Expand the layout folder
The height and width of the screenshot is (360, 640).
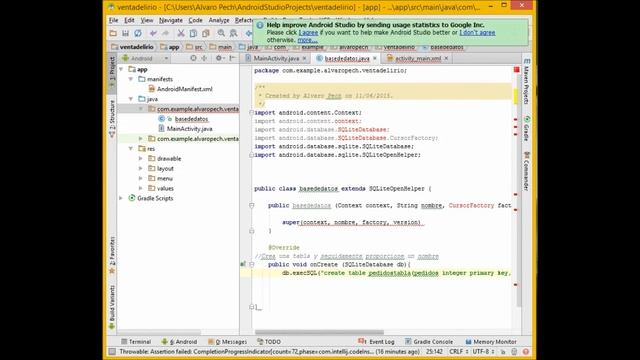[141, 168]
